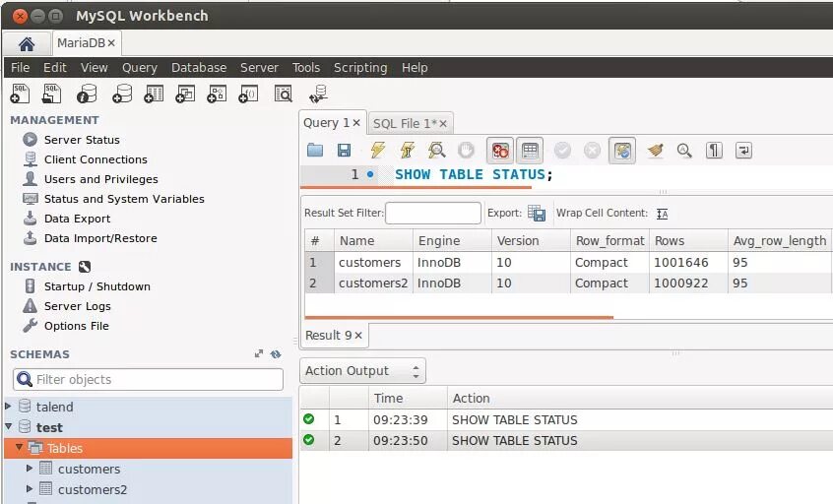Create a new SQL tab icon

point(20,94)
